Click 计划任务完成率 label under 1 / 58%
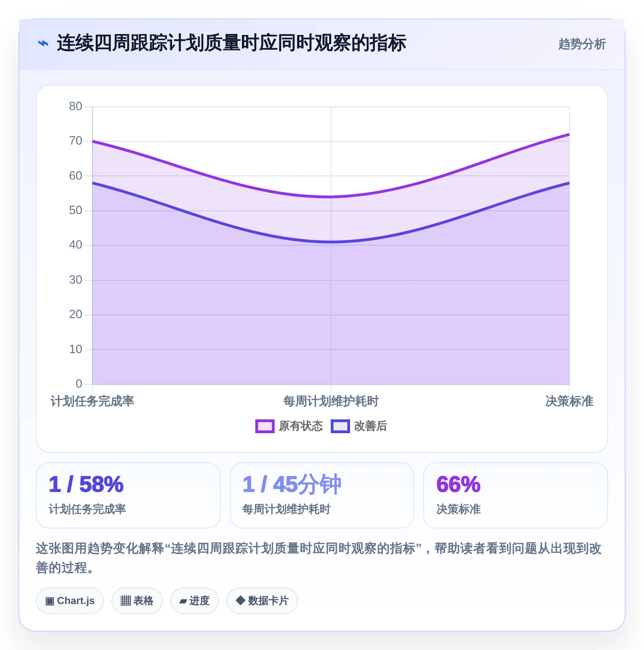Screen dimensions: 644x650 (x=87, y=509)
